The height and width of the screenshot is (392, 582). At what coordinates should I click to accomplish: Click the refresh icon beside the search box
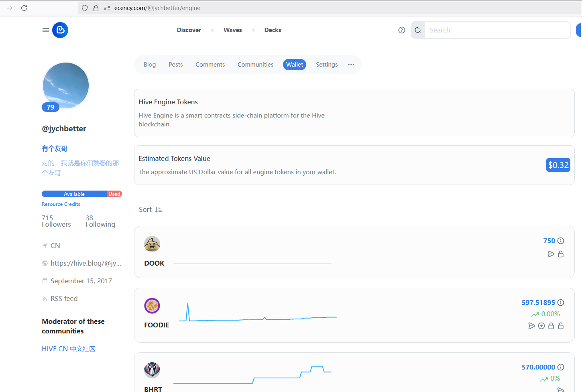tap(418, 30)
